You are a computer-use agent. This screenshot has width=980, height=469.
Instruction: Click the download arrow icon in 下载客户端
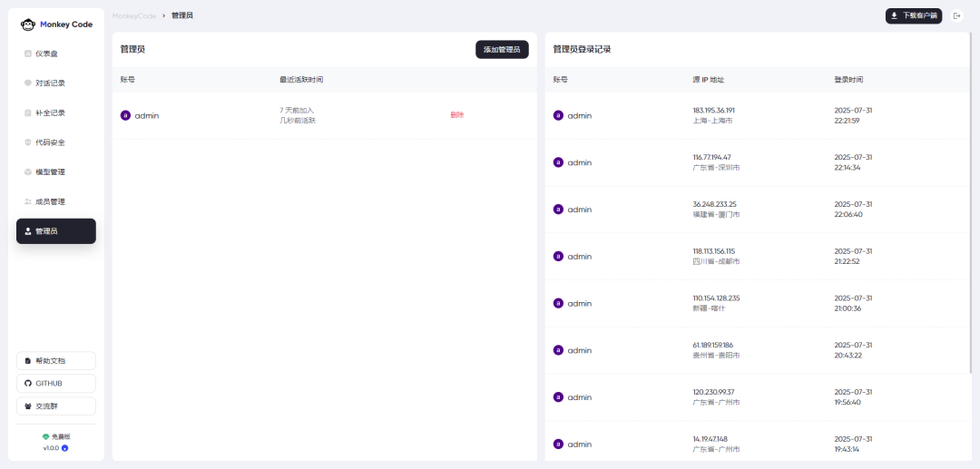click(895, 15)
